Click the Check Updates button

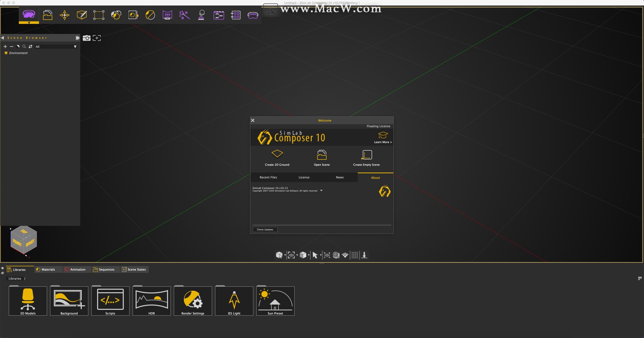click(x=265, y=229)
